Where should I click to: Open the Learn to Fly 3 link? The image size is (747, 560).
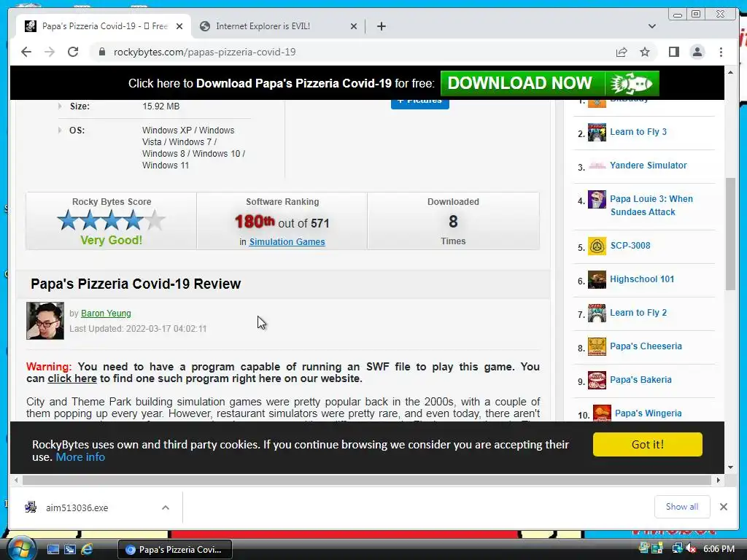pyautogui.click(x=638, y=132)
